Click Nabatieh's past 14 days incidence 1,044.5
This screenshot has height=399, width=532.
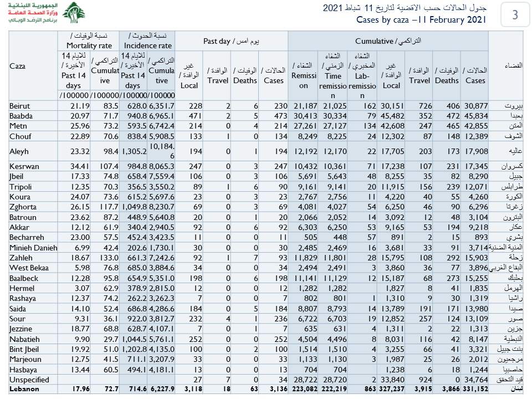tap(134, 339)
